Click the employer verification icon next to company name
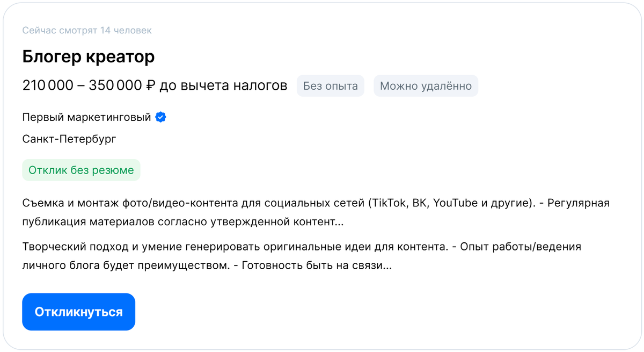The height and width of the screenshot is (352, 644). pyautogui.click(x=160, y=117)
